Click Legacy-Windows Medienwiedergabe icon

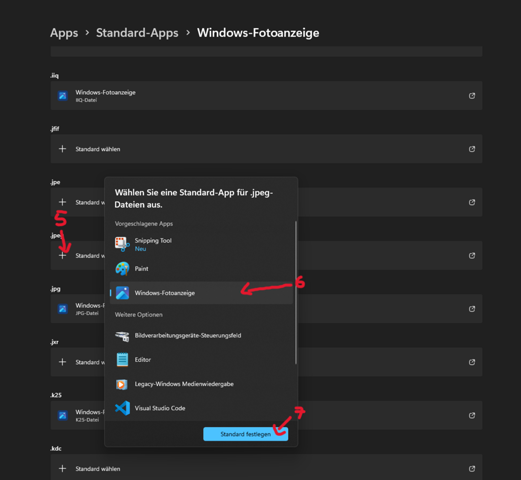pos(122,384)
